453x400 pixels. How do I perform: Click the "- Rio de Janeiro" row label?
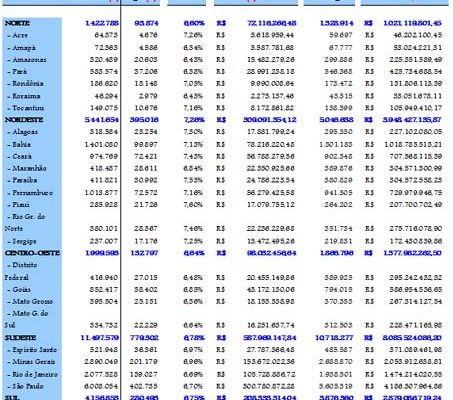pos(32,374)
